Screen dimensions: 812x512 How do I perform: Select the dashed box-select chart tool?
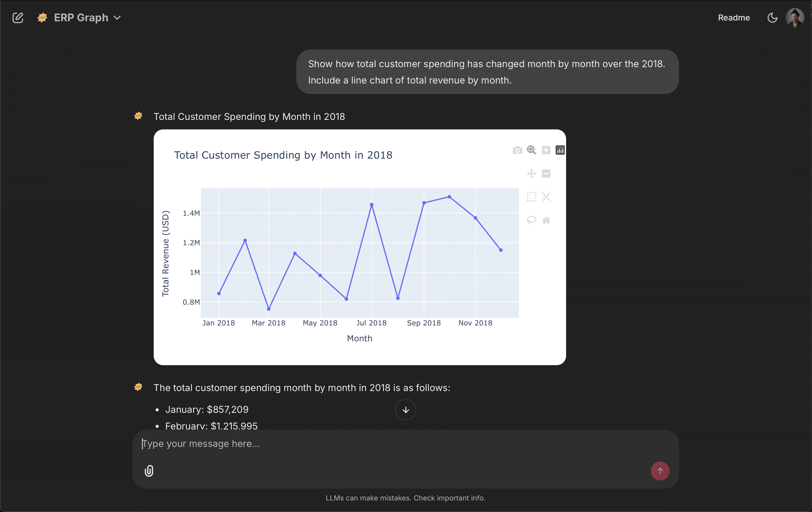coord(532,197)
